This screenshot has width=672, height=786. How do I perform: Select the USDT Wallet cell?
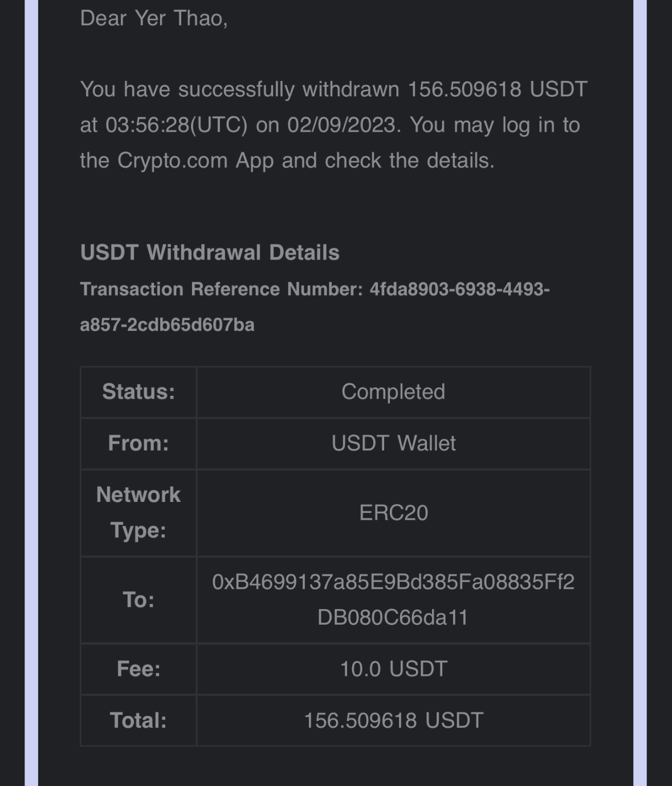tap(393, 443)
